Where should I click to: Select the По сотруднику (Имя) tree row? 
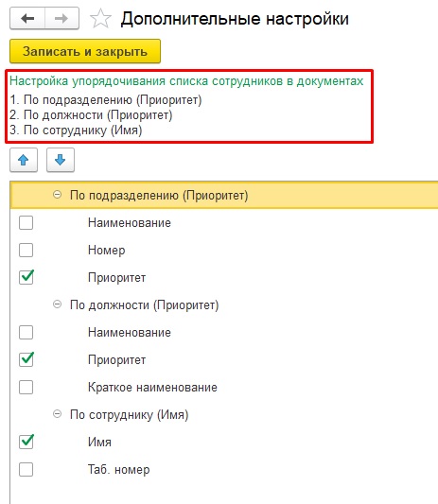[224, 414]
